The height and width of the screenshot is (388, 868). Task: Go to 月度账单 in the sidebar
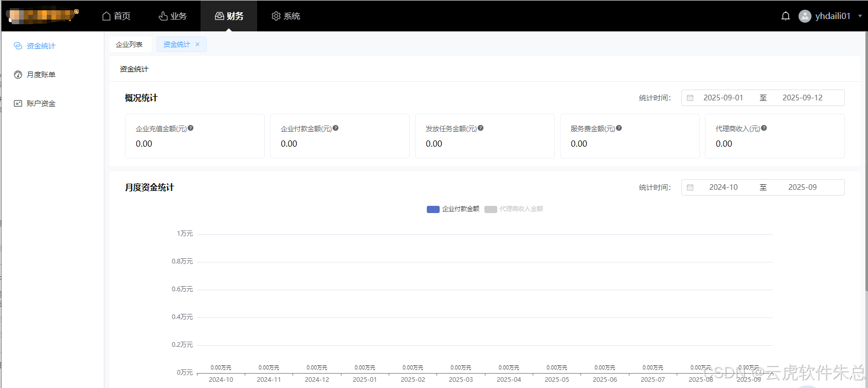click(41, 75)
